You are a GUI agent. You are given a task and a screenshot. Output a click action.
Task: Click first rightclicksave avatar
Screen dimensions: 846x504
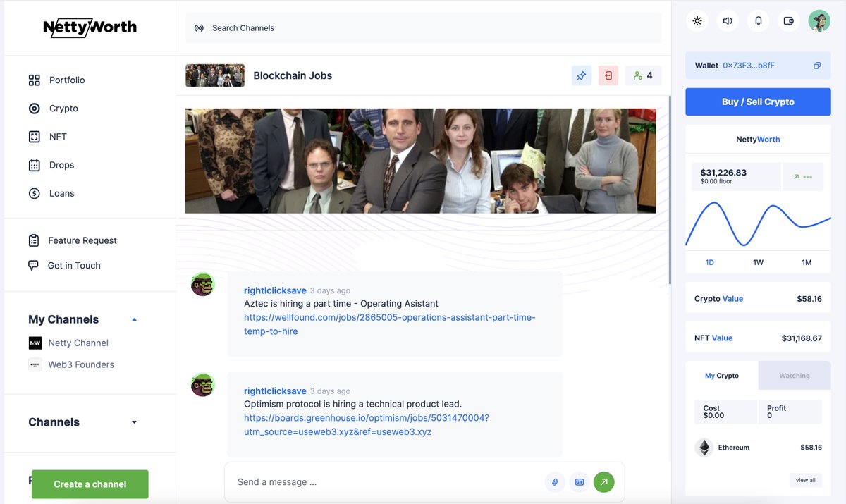point(203,284)
